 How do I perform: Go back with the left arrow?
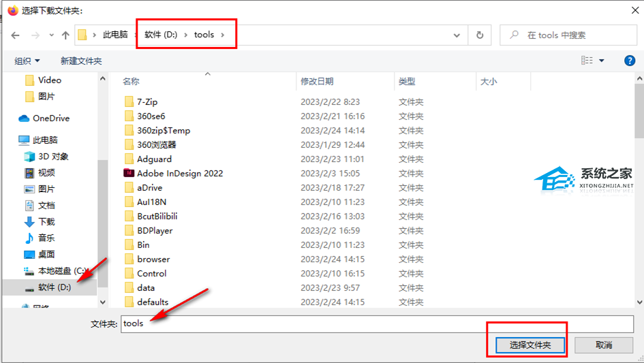tap(15, 35)
